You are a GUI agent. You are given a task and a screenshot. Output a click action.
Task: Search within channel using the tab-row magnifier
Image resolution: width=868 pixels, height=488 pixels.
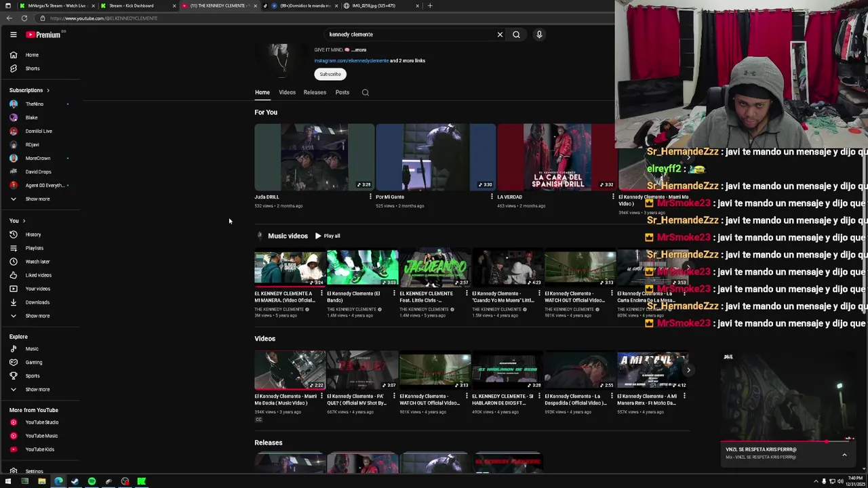[x=366, y=93]
